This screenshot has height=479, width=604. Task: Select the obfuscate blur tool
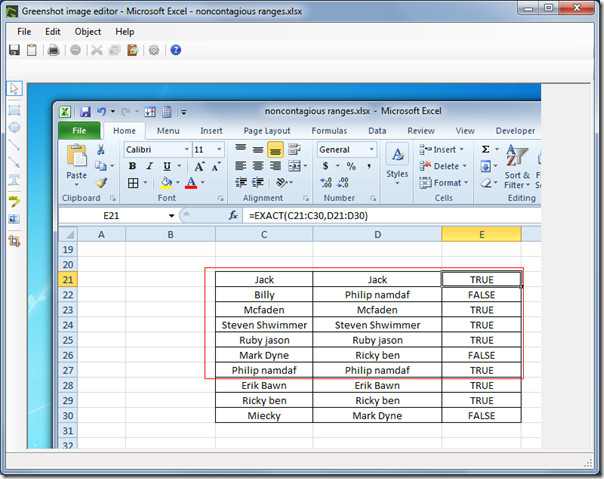(x=14, y=219)
